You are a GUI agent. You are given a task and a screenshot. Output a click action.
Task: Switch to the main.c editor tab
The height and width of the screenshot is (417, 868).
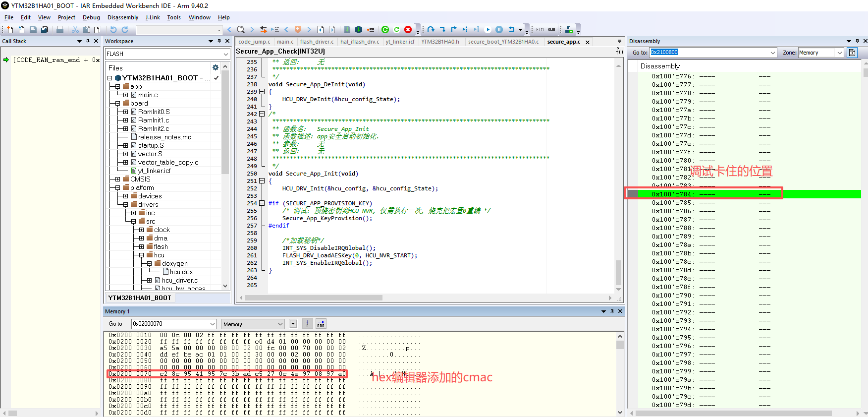[x=285, y=42]
